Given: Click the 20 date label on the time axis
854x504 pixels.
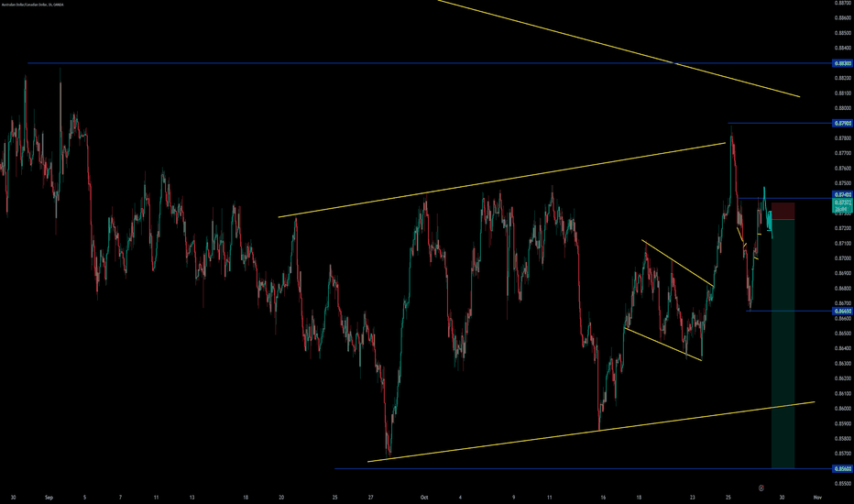Looking at the screenshot, I should [x=281, y=498].
